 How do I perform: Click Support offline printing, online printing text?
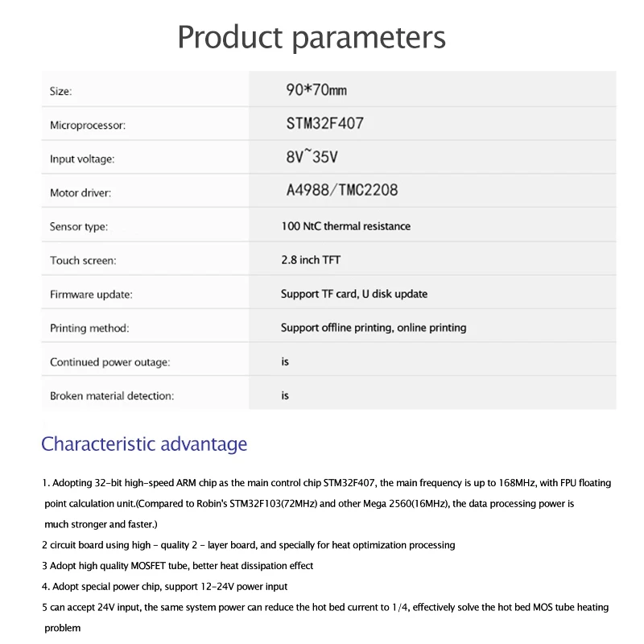coord(374,328)
